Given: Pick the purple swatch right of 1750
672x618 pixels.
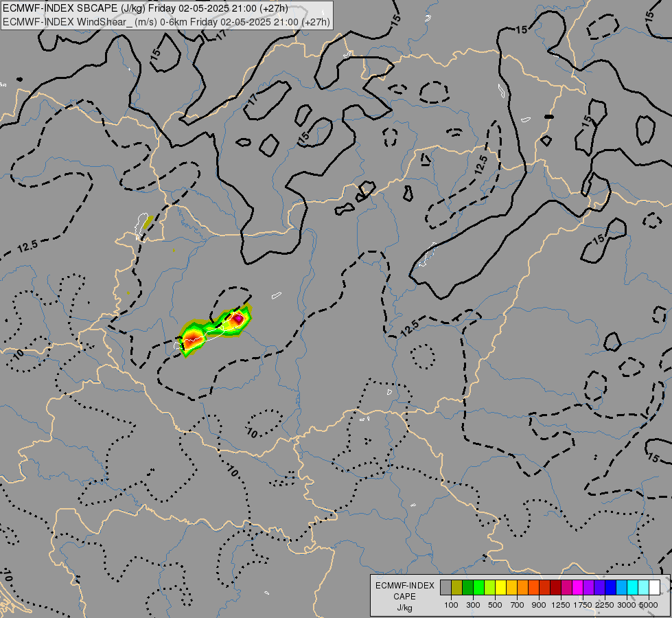Looking at the screenshot, I should [x=588, y=588].
